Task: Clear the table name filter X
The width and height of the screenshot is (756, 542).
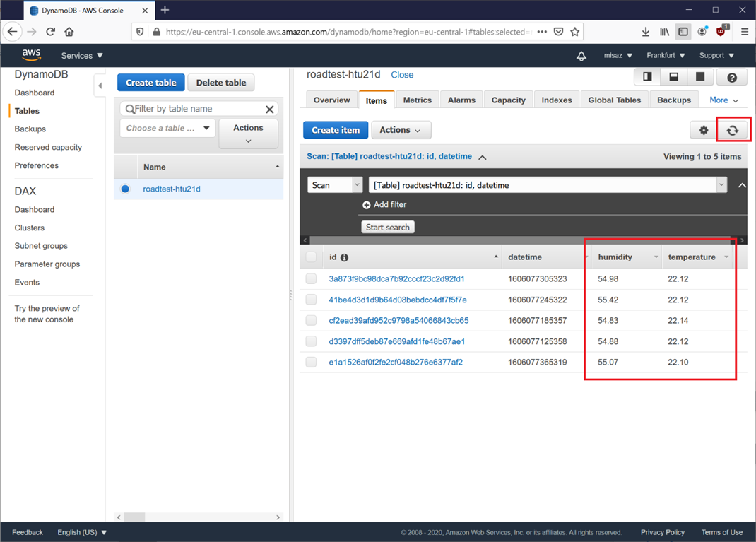Action: tap(269, 109)
